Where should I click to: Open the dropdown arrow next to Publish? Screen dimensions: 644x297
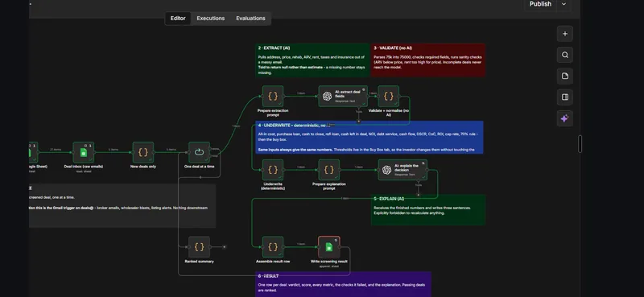(564, 4)
